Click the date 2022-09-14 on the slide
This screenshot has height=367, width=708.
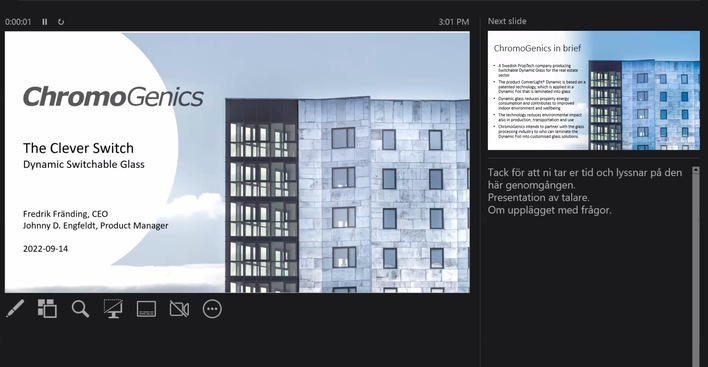(46, 249)
